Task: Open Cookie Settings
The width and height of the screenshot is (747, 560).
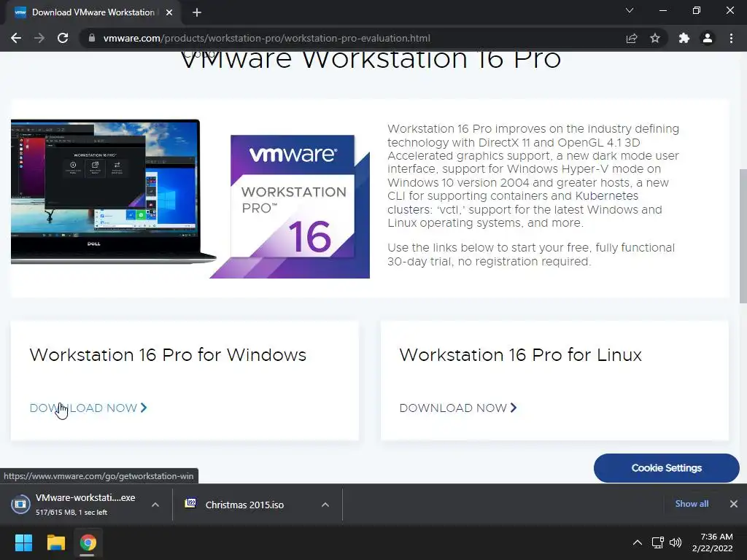Action: pos(667,468)
